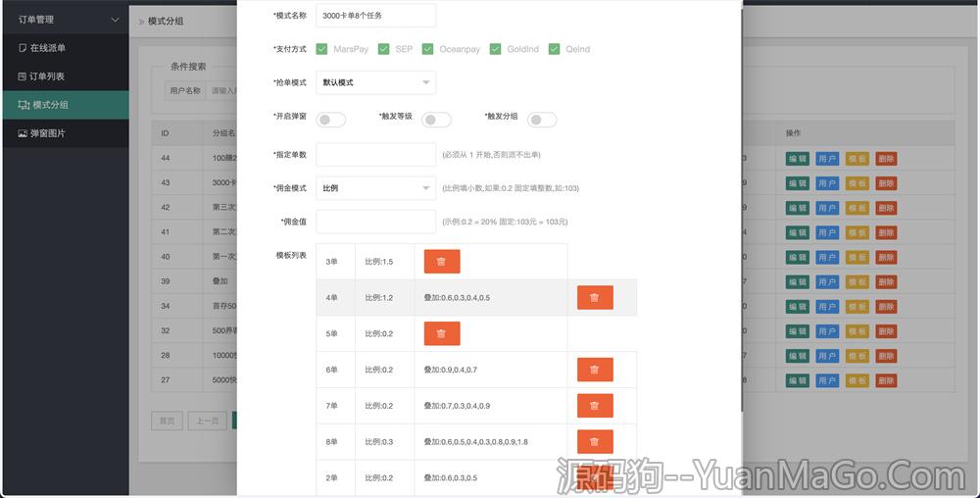Click 删除 button in the ID 32 row

pyautogui.click(x=886, y=331)
